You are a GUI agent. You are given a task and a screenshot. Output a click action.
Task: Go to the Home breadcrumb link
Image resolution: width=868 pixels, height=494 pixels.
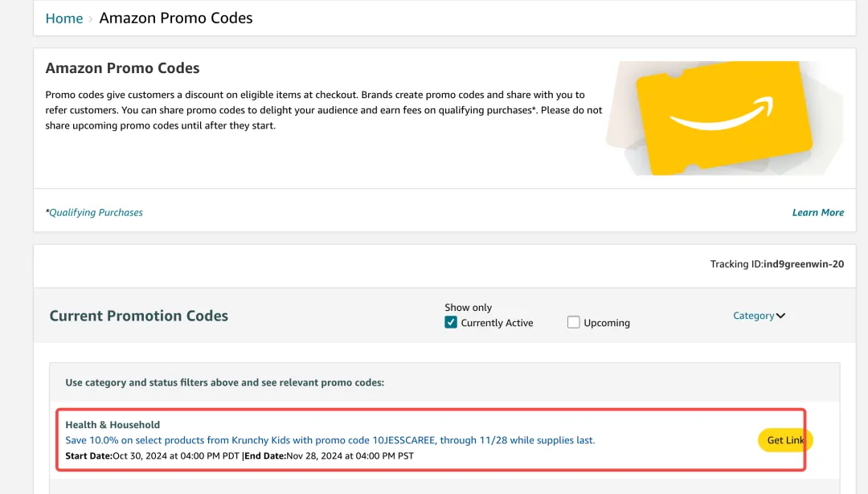pyautogui.click(x=64, y=18)
